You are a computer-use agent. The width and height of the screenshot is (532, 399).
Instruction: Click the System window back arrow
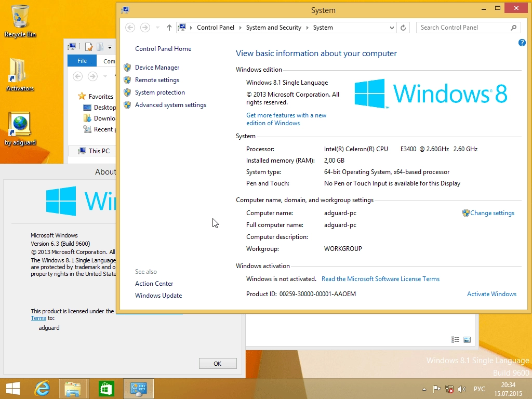pyautogui.click(x=130, y=28)
